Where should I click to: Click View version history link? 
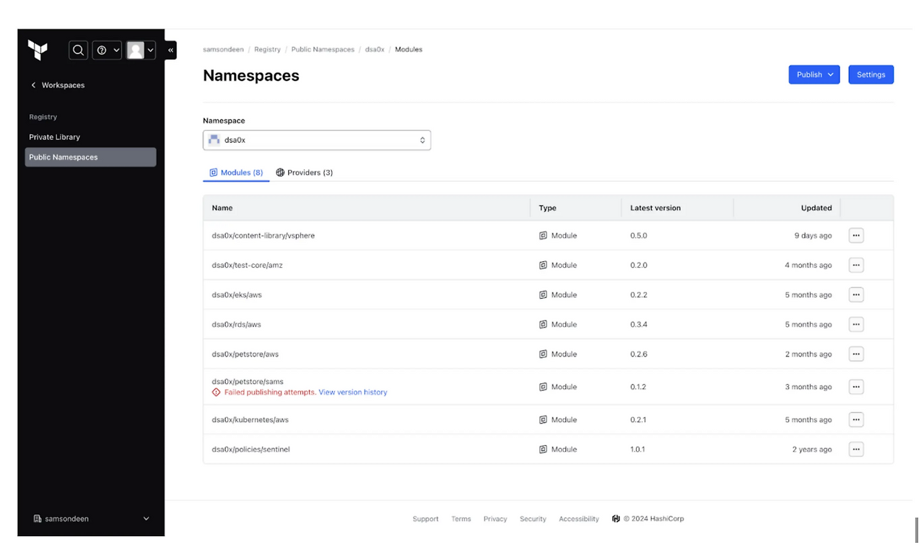click(353, 393)
